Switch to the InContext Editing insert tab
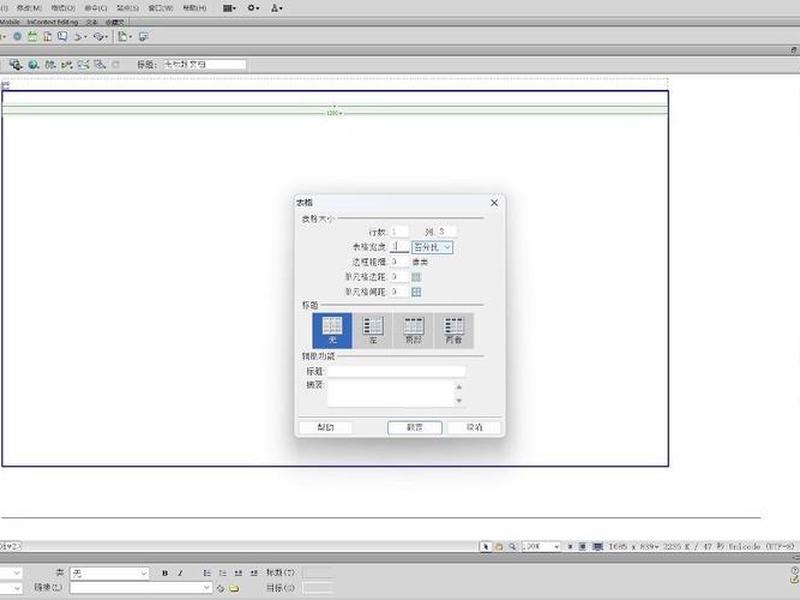 (53, 22)
